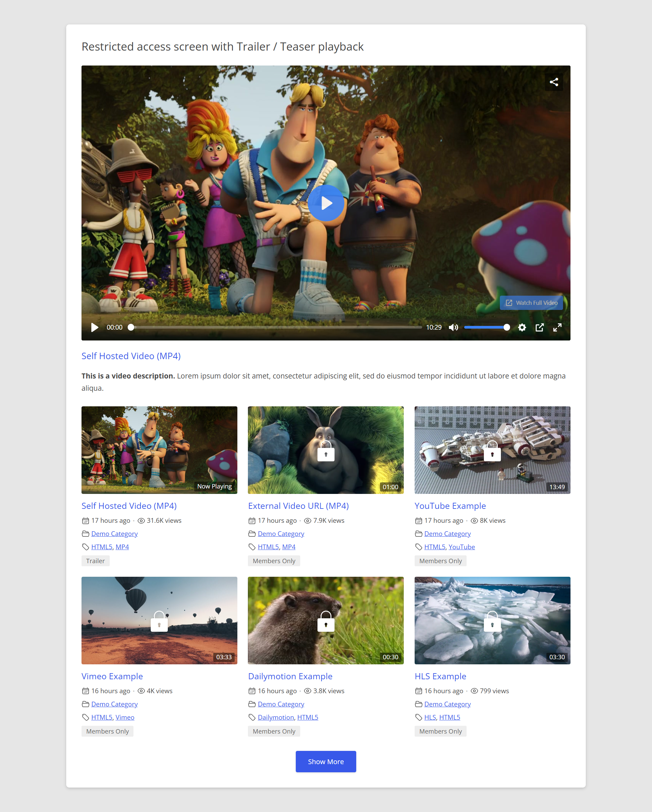
Task: Select the Now Playing thumbnail
Action: [x=159, y=450]
